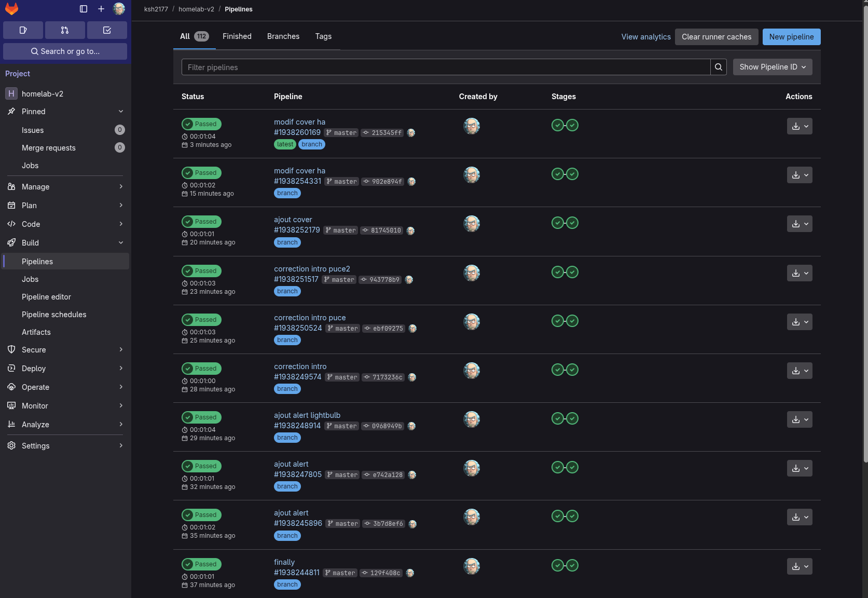The height and width of the screenshot is (598, 868).
Task: Click inside the Filter pipelines field
Action: click(x=446, y=67)
